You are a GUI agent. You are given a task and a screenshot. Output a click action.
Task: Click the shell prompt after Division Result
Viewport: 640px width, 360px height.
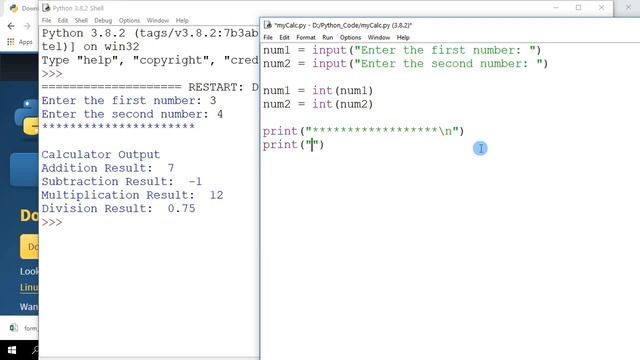(x=52, y=222)
